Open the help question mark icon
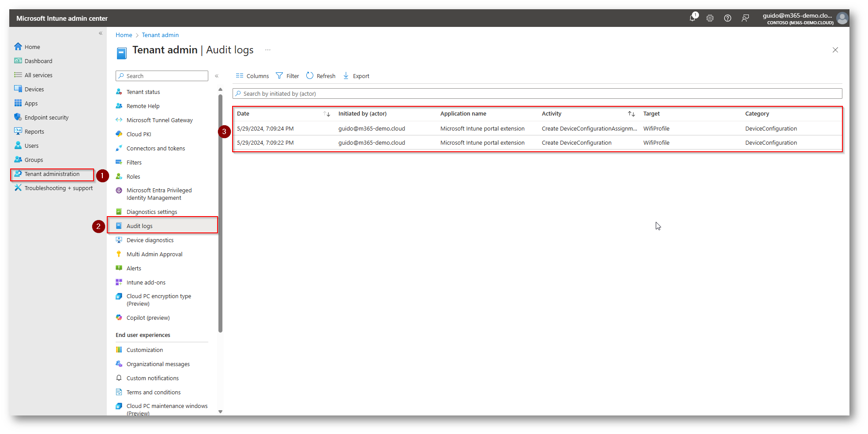The width and height of the screenshot is (868, 434). pyautogui.click(x=728, y=18)
